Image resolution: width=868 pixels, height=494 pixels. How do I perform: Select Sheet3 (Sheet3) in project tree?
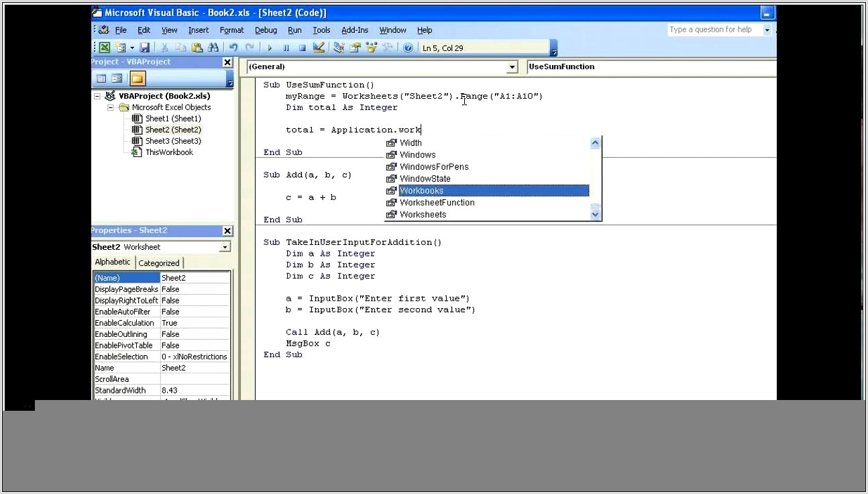173,141
